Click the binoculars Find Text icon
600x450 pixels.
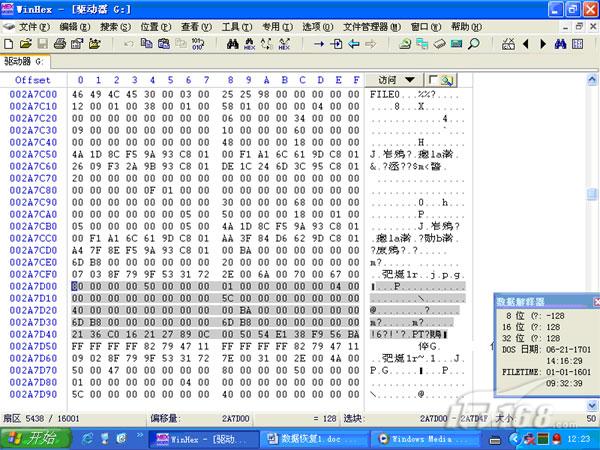(x=233, y=44)
